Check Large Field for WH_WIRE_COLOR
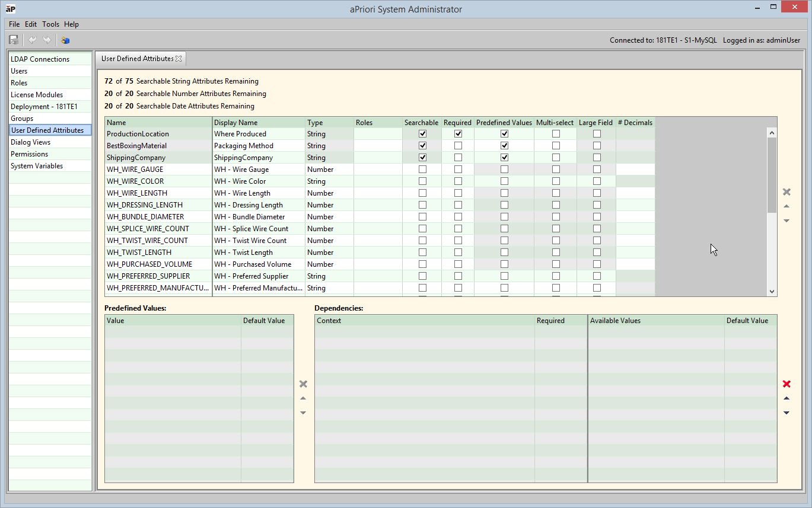The image size is (812, 508). 597,181
